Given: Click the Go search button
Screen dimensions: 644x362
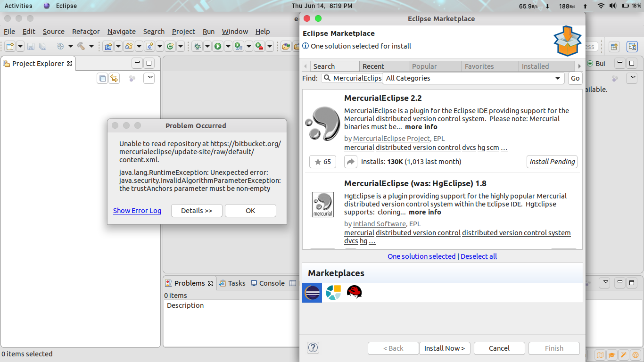Looking at the screenshot, I should click(x=575, y=78).
